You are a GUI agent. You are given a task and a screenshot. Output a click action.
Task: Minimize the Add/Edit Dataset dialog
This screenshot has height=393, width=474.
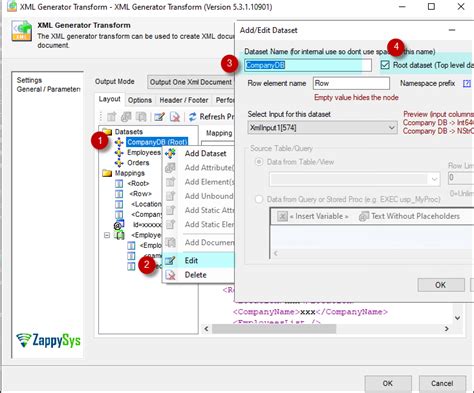(x=452, y=30)
